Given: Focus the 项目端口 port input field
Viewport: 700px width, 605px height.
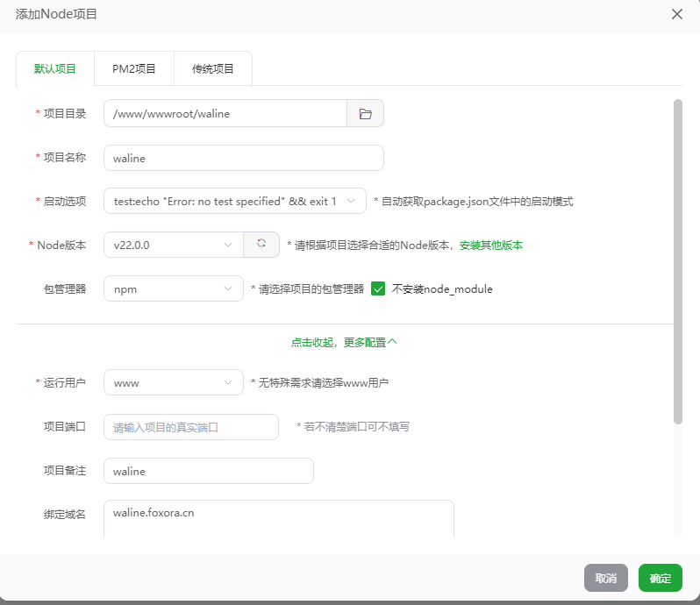Looking at the screenshot, I should pos(190,427).
